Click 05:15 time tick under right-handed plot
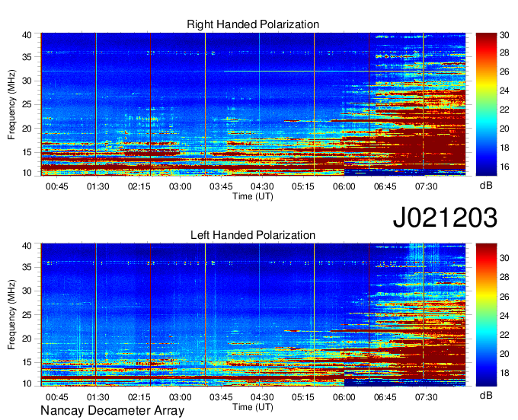 (x=303, y=186)
